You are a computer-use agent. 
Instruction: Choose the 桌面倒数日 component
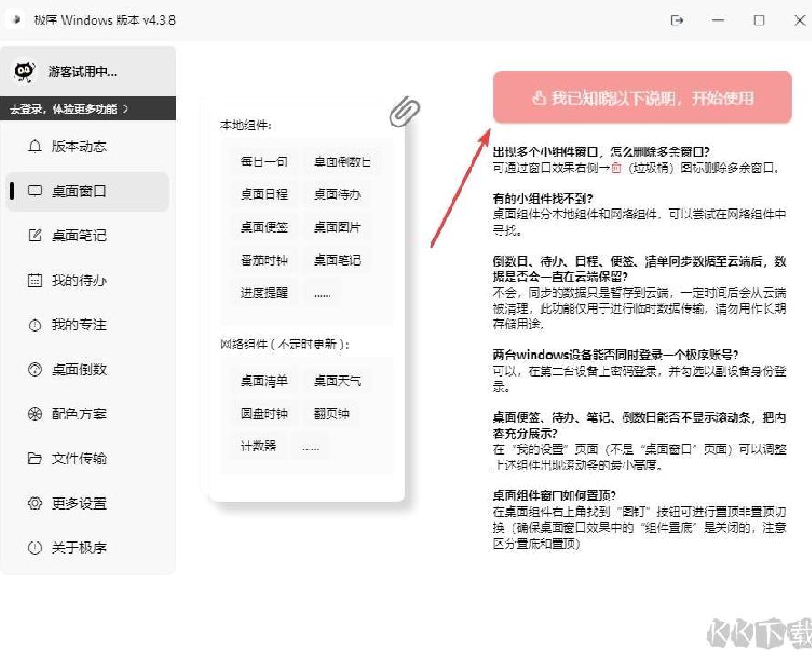342,162
